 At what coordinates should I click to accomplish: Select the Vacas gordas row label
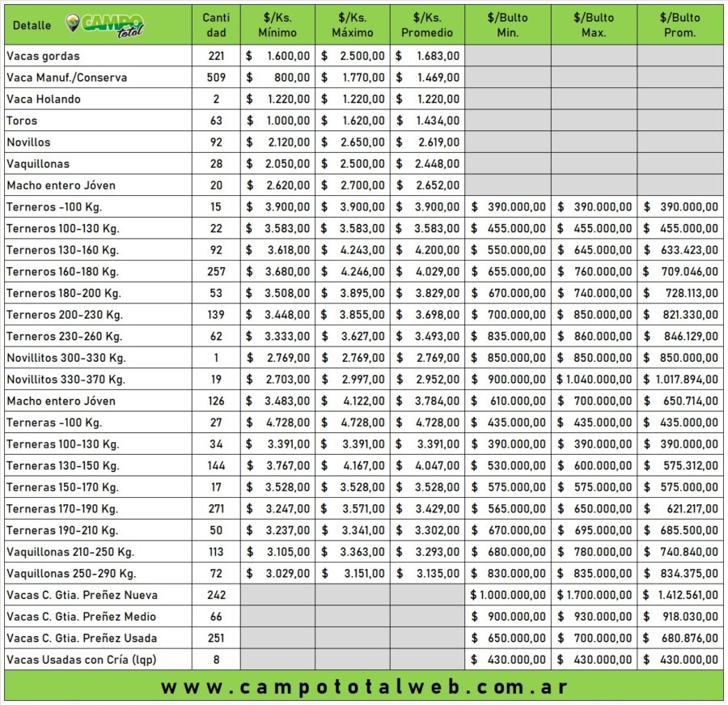click(44, 56)
